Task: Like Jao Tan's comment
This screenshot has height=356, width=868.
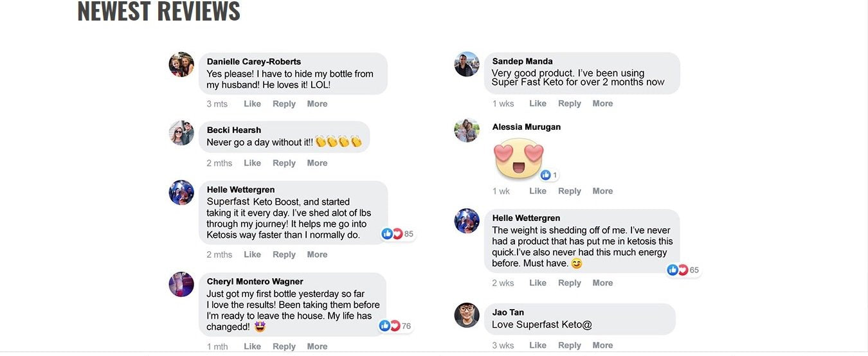Action: click(x=538, y=345)
